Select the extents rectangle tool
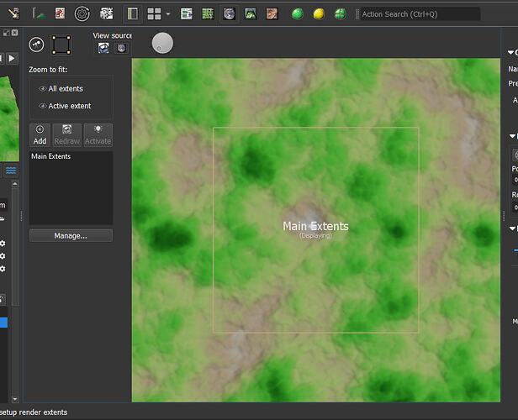The height and width of the screenshot is (420, 518). coord(61,45)
